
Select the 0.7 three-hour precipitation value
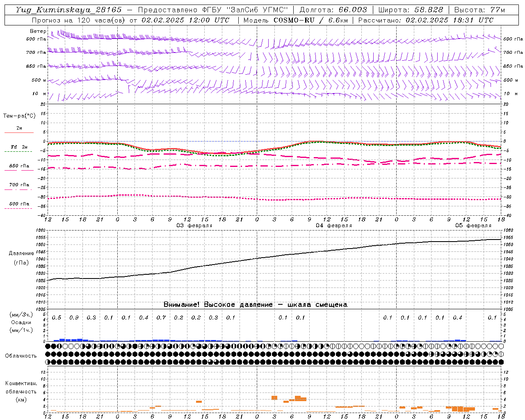click(161, 318)
